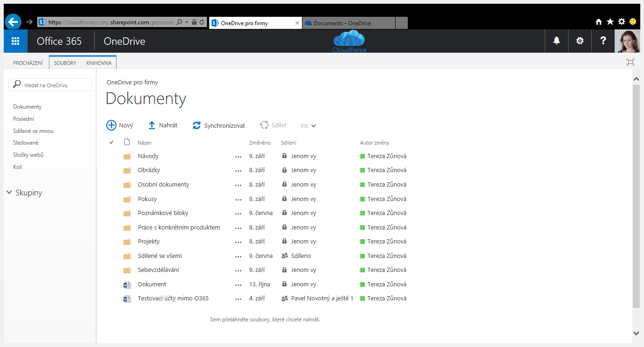Start sync with the Synchronizovat icon
Viewport: 644px width, 347px height.
[x=196, y=125]
